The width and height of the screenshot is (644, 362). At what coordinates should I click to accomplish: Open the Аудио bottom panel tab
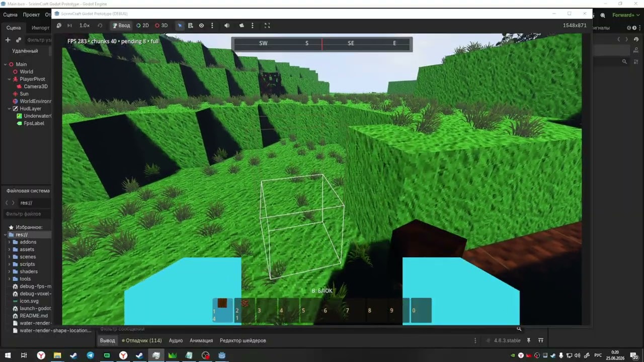pos(176,340)
